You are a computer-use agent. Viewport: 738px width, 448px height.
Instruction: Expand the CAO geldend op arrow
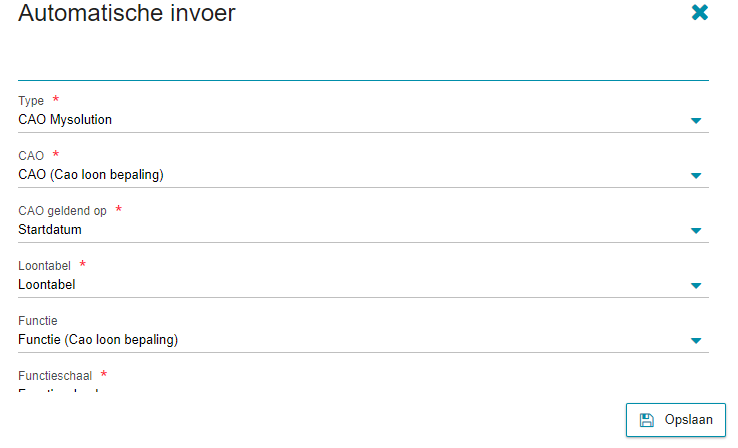pyautogui.click(x=696, y=231)
